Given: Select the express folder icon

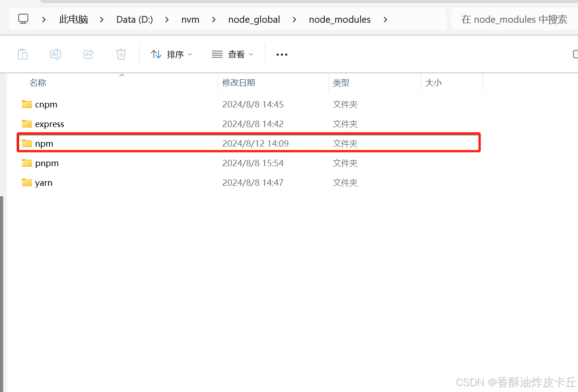Looking at the screenshot, I should (x=27, y=124).
